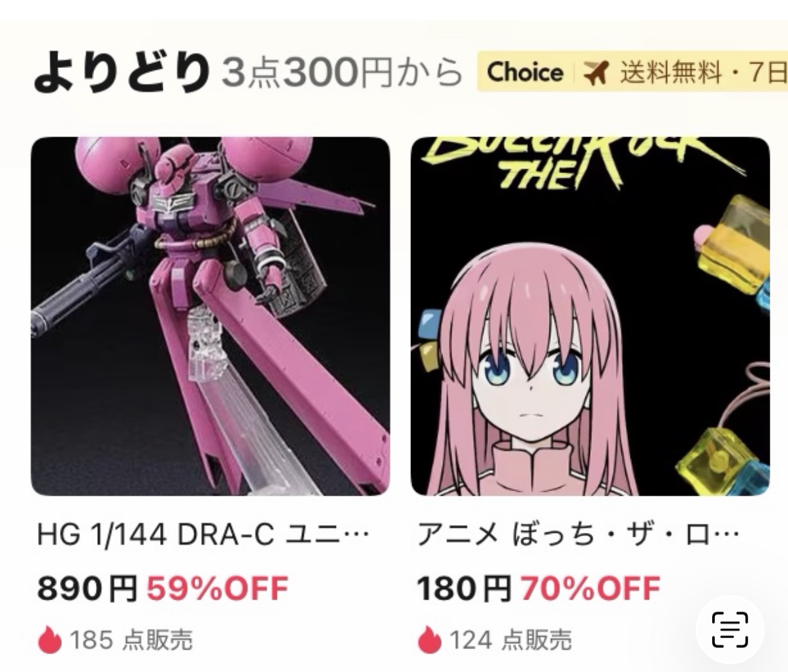
Task: Tap the 185 点販売 sales count
Action: tap(131, 640)
